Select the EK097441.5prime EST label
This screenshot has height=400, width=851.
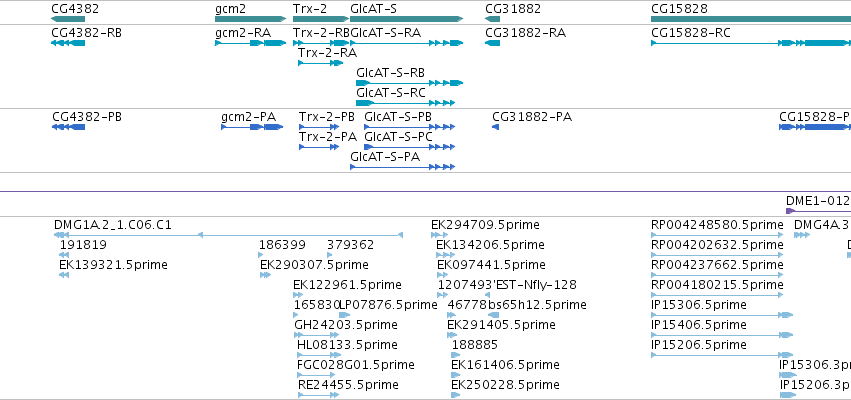pyautogui.click(x=491, y=265)
